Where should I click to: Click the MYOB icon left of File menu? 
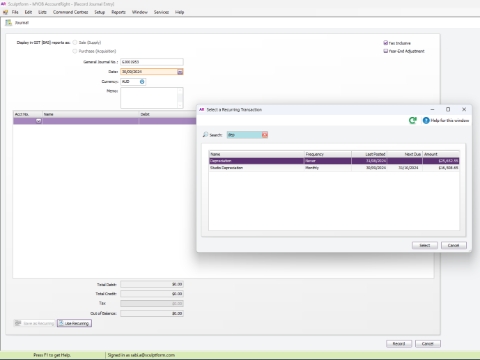click(x=5, y=12)
